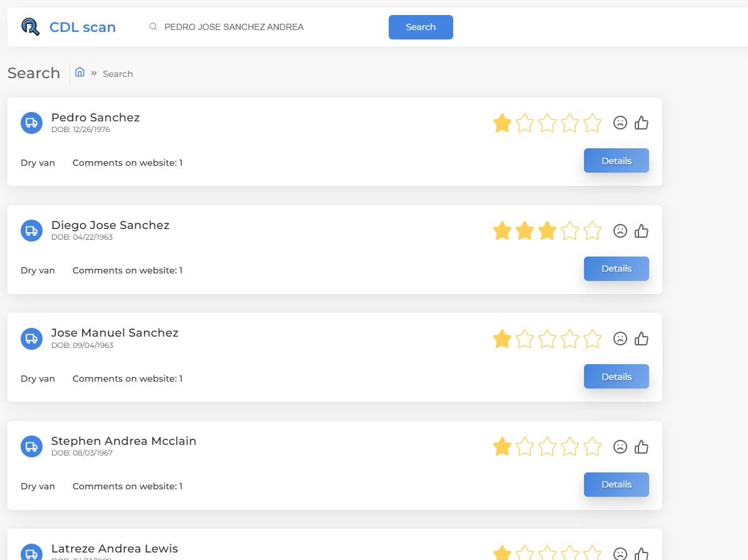This screenshot has width=748, height=560.
Task: Click thumbs up for Pedro Sanchez
Action: click(x=641, y=123)
